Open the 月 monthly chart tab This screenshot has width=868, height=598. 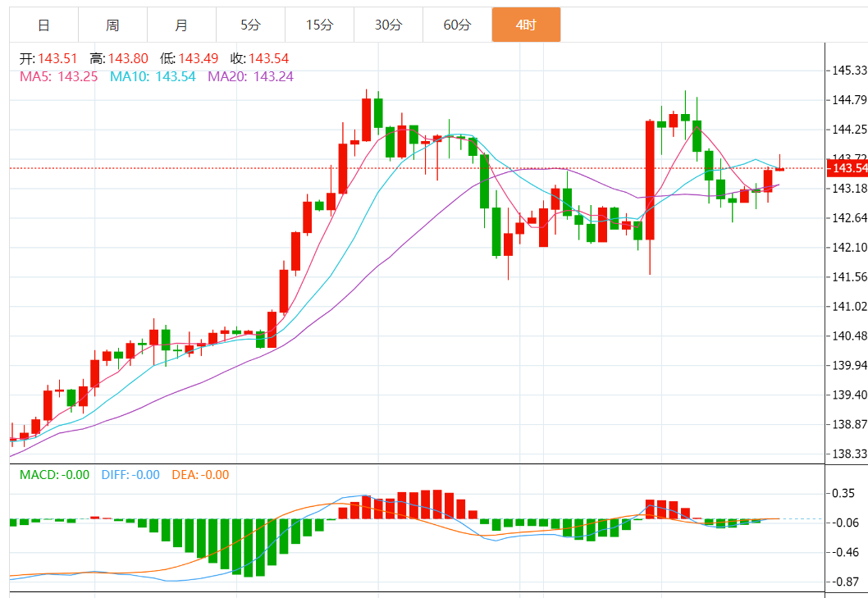click(x=181, y=25)
